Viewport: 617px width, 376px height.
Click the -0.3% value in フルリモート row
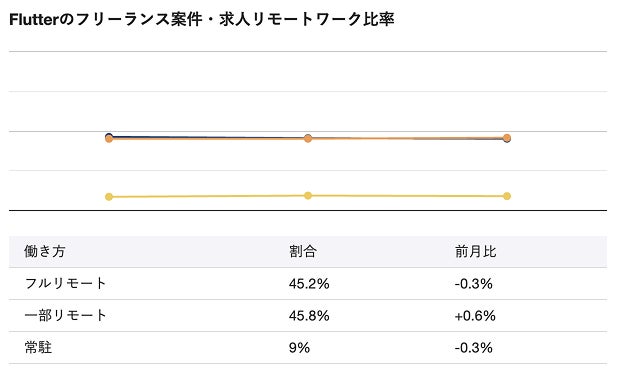(x=473, y=284)
